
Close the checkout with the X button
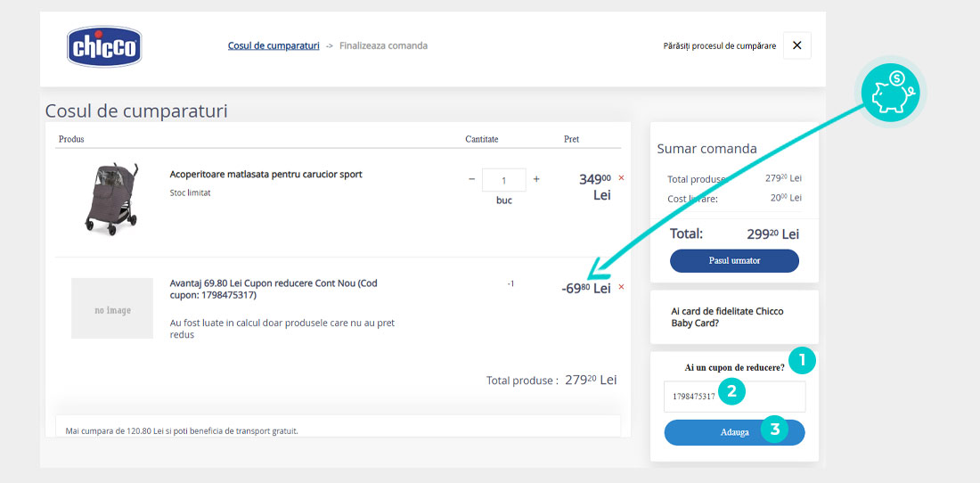(x=796, y=45)
